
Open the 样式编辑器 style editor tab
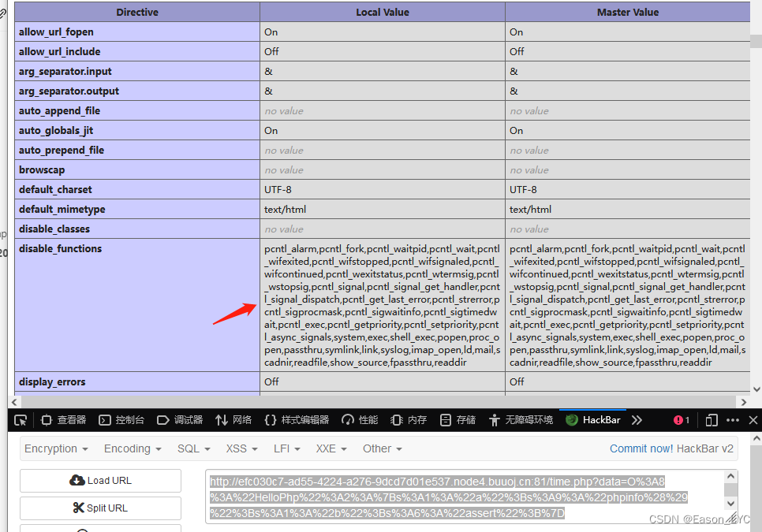pyautogui.click(x=297, y=420)
